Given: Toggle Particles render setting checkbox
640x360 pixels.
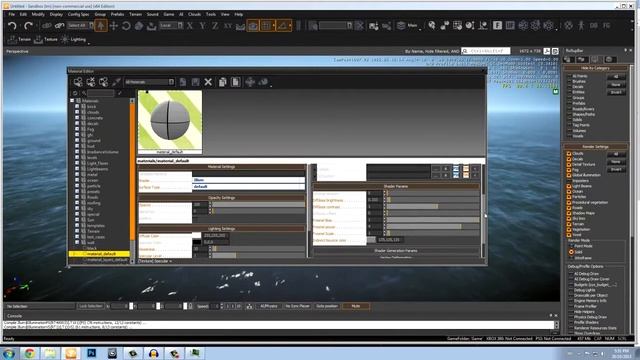Looking at the screenshot, I should click(569, 197).
